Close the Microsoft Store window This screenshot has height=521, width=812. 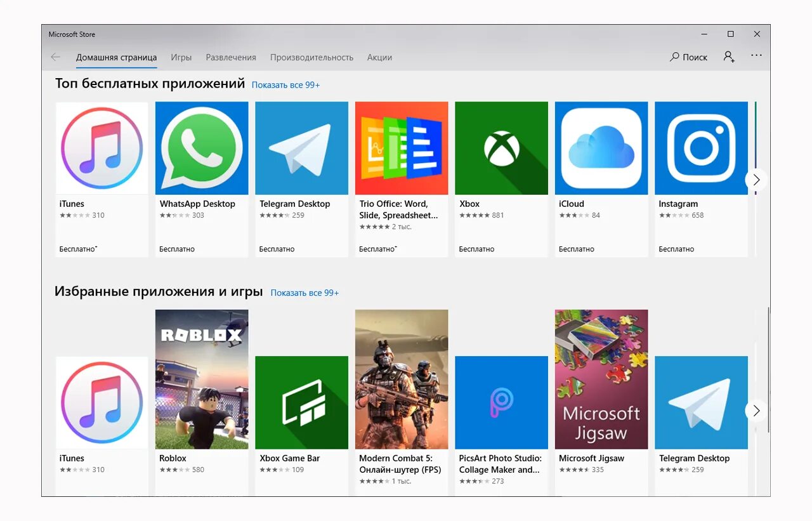coord(757,34)
